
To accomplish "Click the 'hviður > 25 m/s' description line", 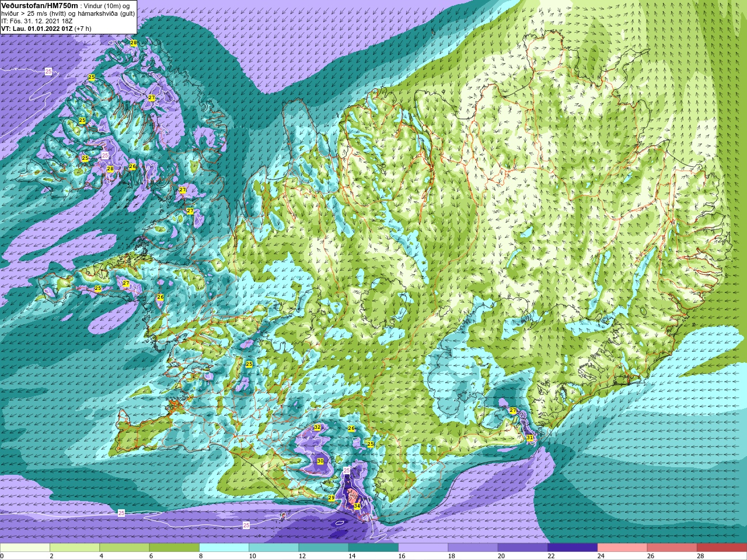I will point(68,13).
